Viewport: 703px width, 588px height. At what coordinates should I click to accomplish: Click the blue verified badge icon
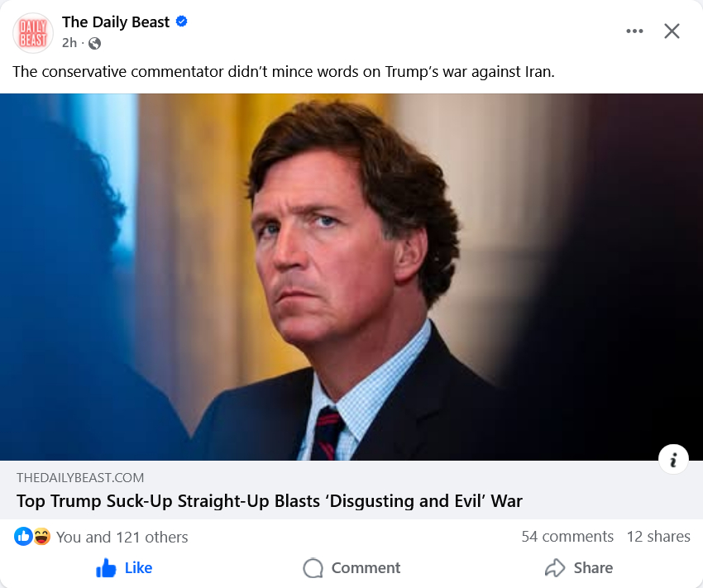click(x=182, y=22)
